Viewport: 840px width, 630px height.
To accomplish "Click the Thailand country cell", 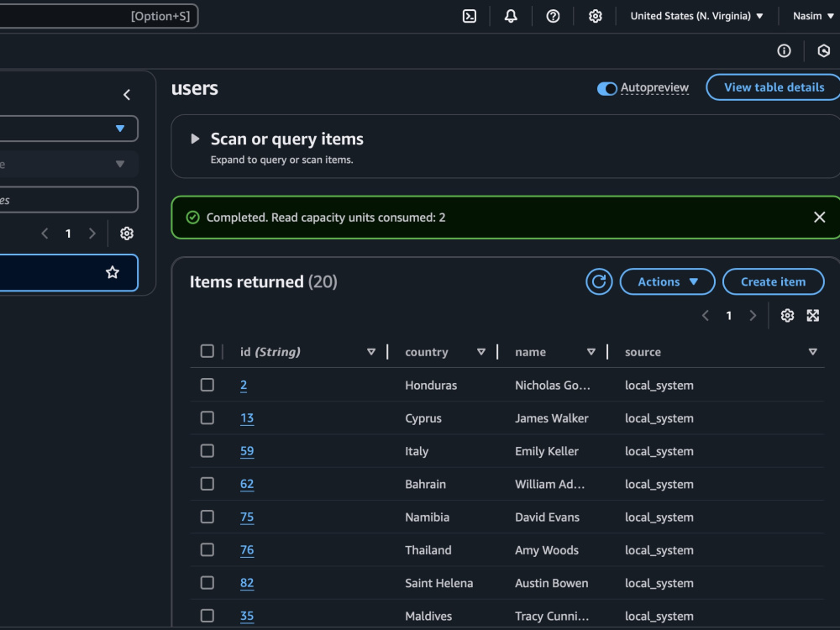I will 428,550.
